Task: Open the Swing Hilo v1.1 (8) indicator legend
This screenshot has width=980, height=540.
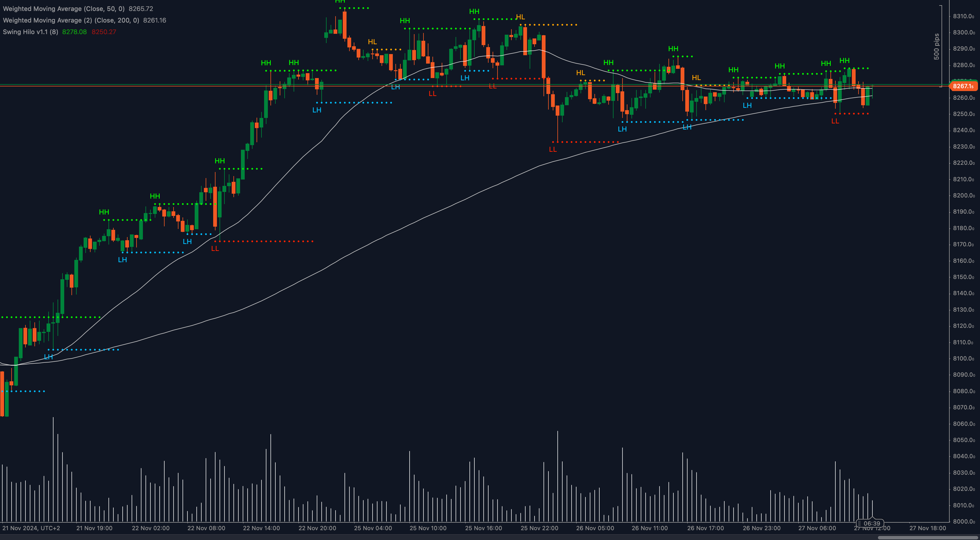Action: tap(30, 32)
